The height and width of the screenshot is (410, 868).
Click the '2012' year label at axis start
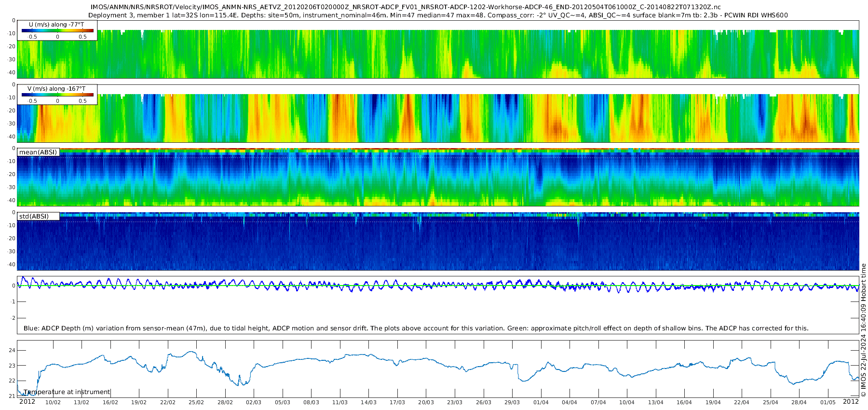point(27,401)
